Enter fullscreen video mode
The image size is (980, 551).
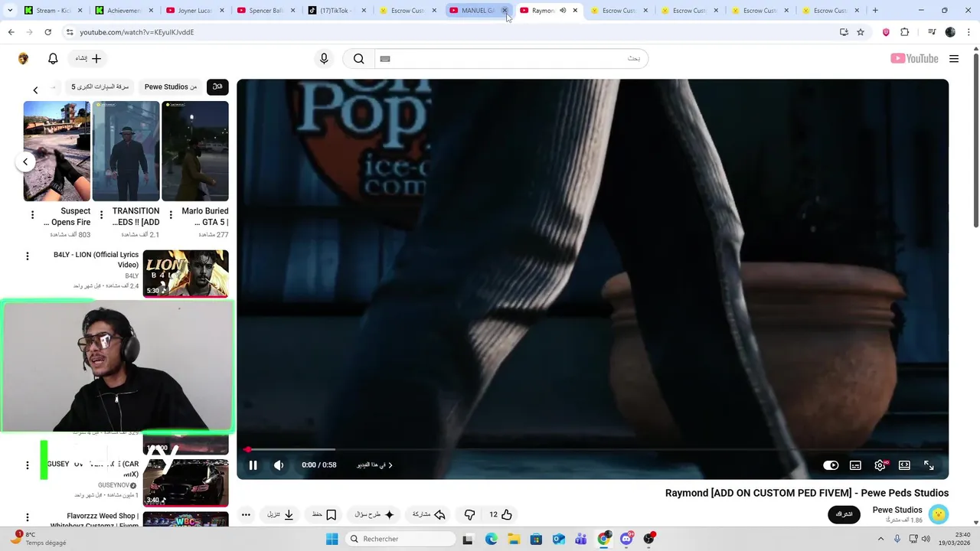pos(929,465)
